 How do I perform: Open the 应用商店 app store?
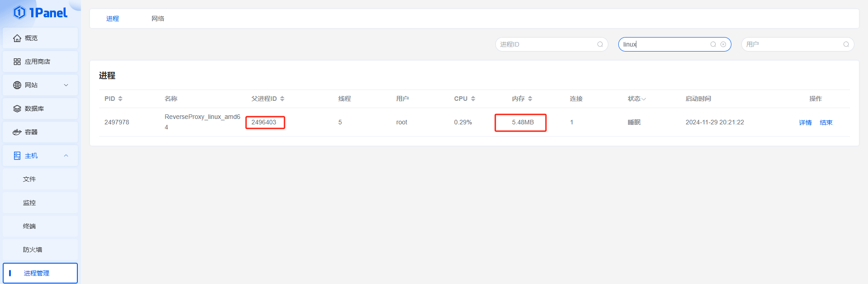tap(40, 62)
